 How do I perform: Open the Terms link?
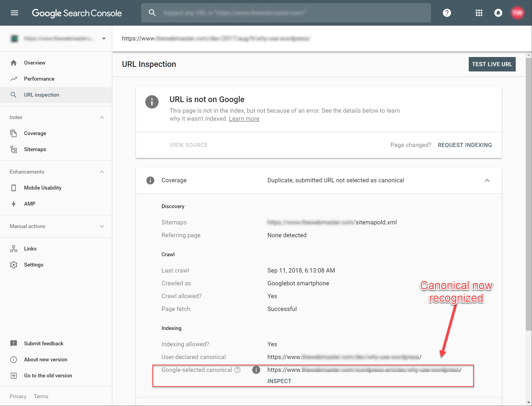tap(41, 396)
